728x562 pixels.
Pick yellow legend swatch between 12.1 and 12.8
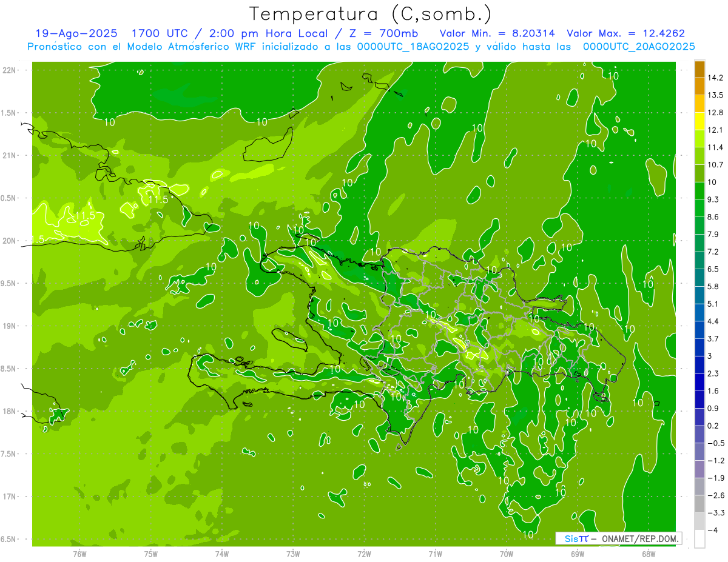(699, 121)
